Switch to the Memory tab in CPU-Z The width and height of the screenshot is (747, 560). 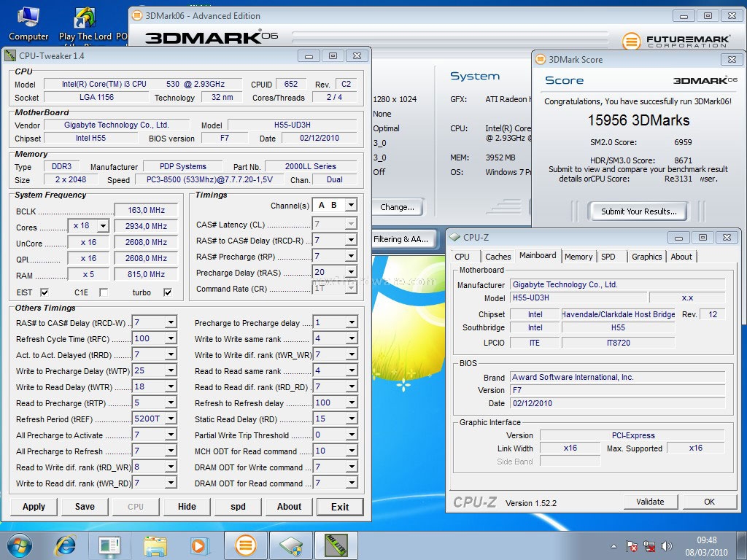pos(578,257)
